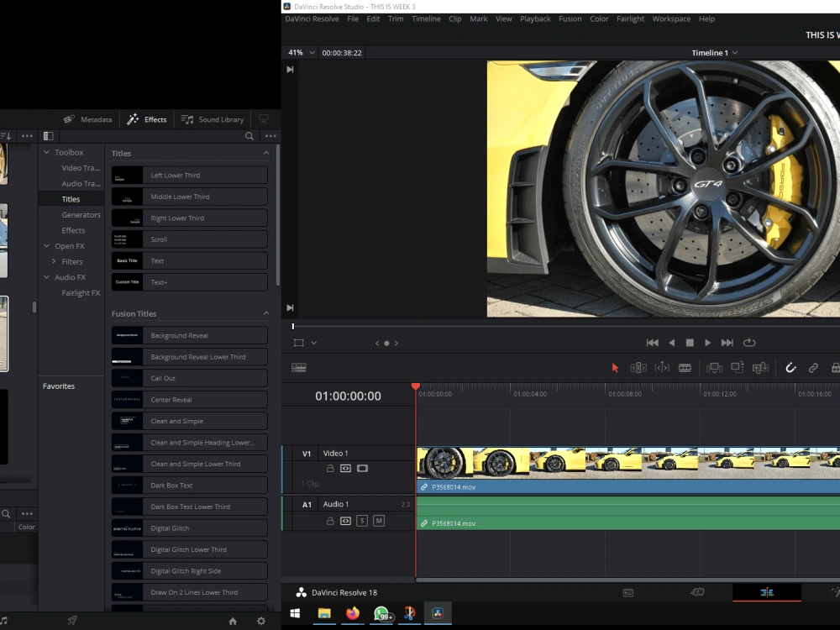840x630 pixels.
Task: Open Windows Start menu
Action: (x=295, y=613)
